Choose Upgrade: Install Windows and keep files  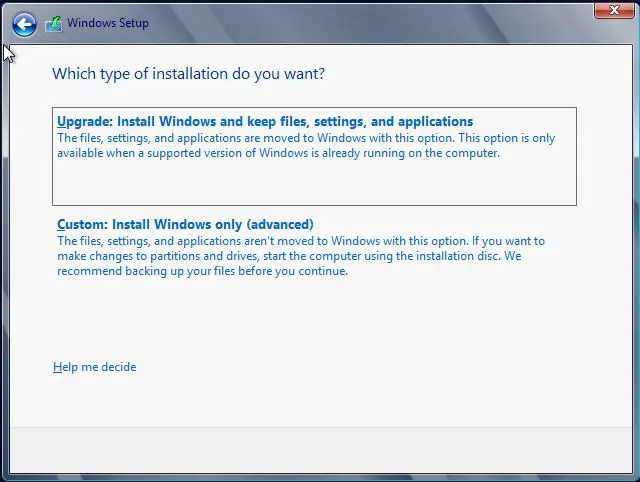[314, 156]
